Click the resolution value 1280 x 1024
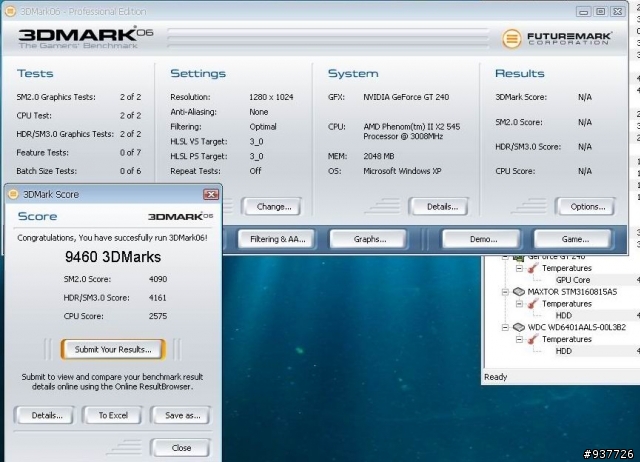This screenshot has width=640, height=462. (x=271, y=97)
